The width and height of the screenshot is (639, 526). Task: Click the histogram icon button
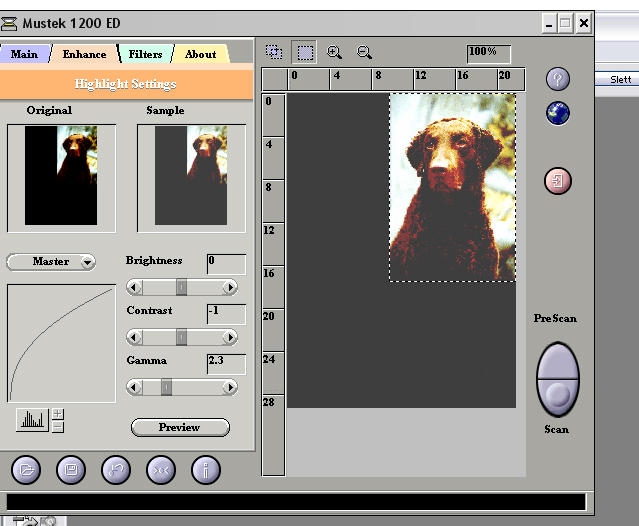pos(32,420)
